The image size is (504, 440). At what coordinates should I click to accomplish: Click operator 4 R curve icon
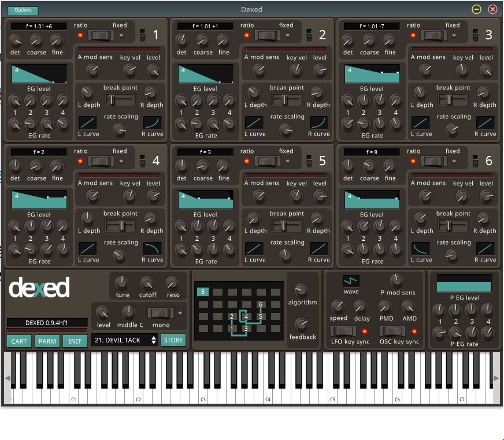(x=153, y=248)
